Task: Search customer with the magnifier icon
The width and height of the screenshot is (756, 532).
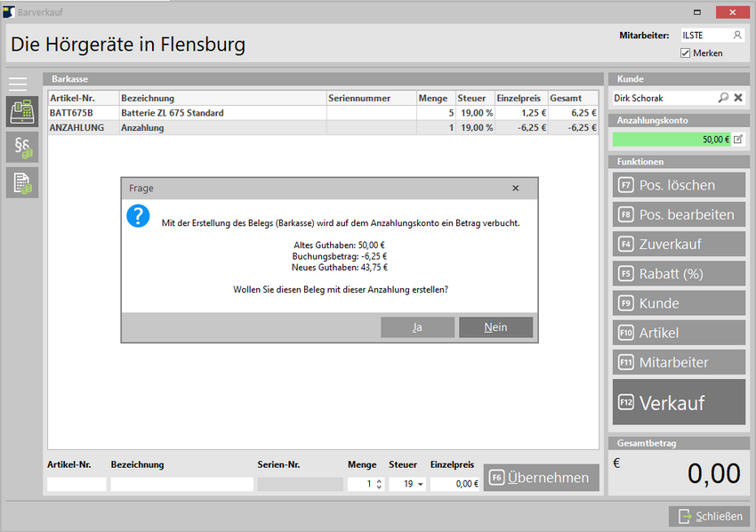Action: coord(723,98)
